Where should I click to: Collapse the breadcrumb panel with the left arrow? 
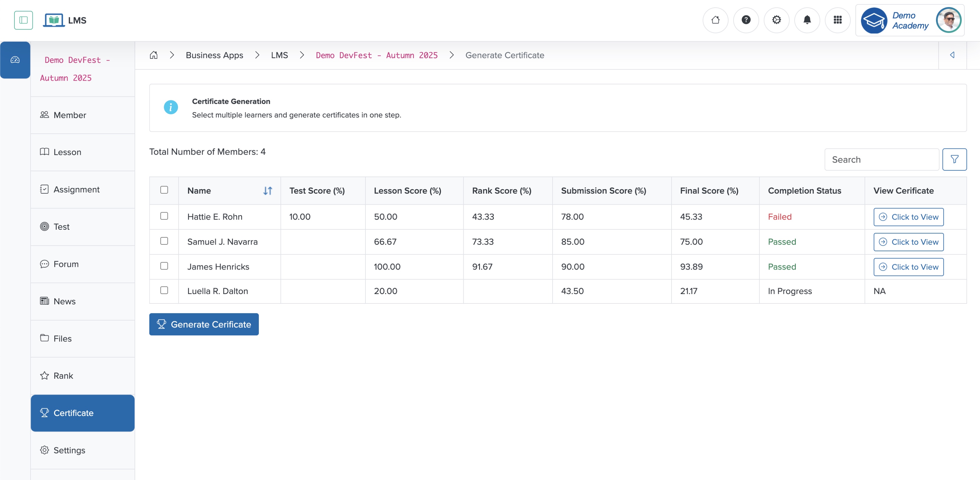click(x=953, y=55)
